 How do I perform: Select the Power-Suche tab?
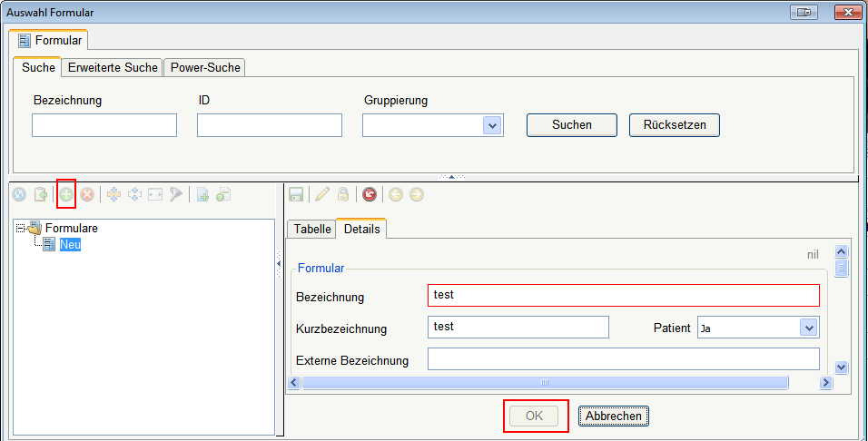click(x=204, y=67)
